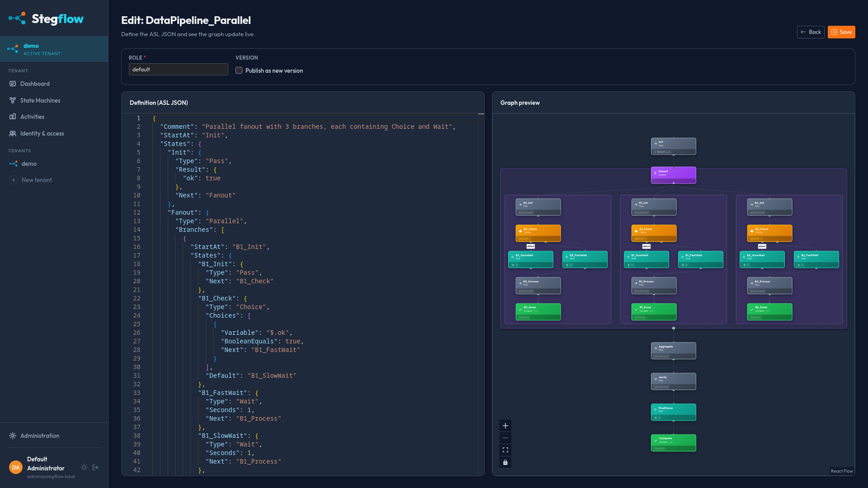This screenshot has height=488, width=868.
Task: Click the B2_Done checkmark icon
Action: coord(752,310)
